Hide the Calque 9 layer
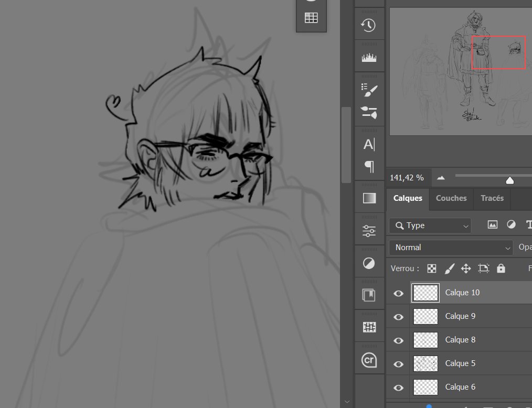This screenshot has height=408, width=532. [x=398, y=317]
